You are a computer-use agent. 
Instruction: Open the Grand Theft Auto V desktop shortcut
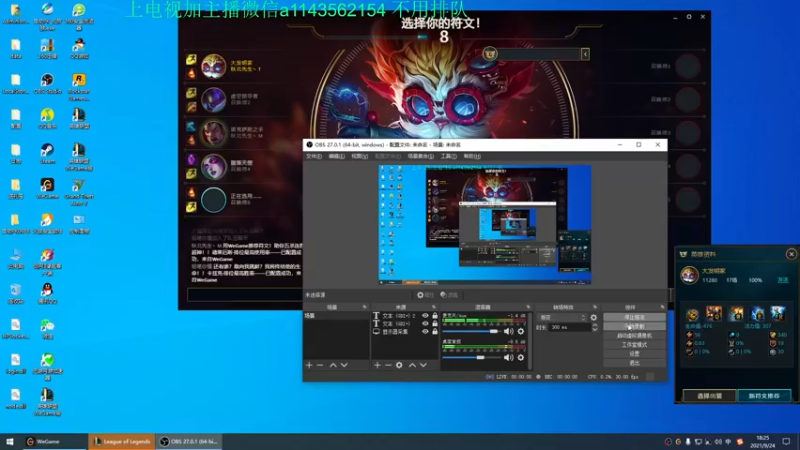79,191
